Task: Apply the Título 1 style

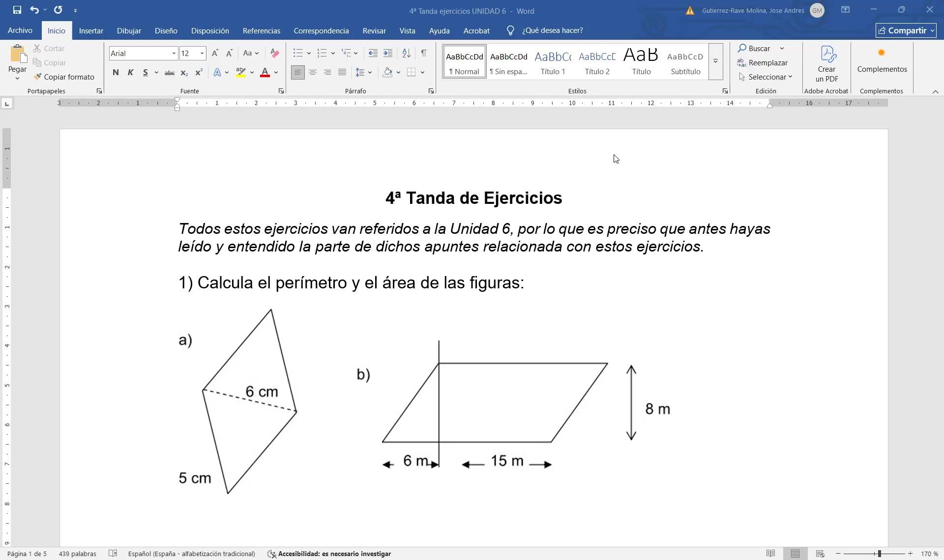Action: tap(553, 62)
